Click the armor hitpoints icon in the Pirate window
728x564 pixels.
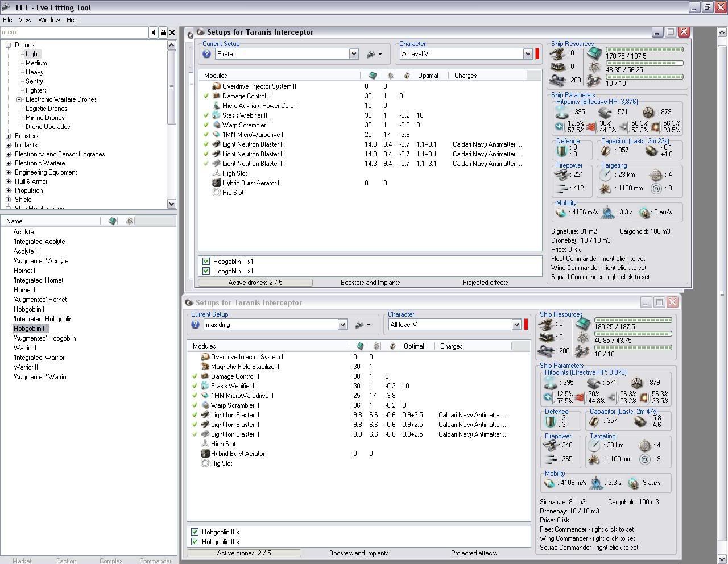(606, 112)
